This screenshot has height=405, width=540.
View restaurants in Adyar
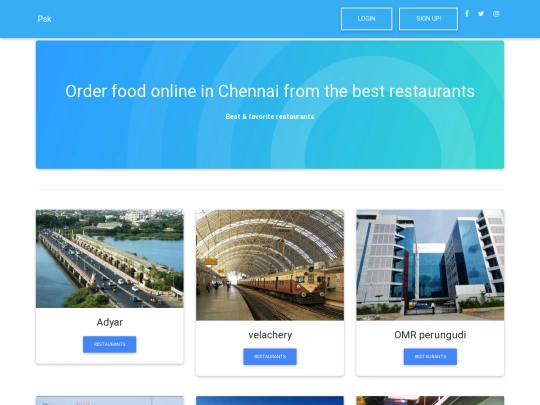pyautogui.click(x=110, y=344)
